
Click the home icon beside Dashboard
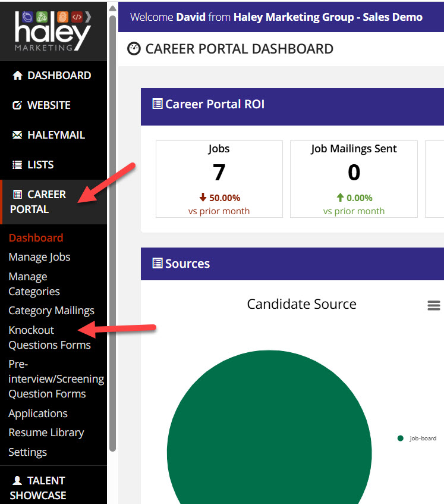[x=17, y=76]
